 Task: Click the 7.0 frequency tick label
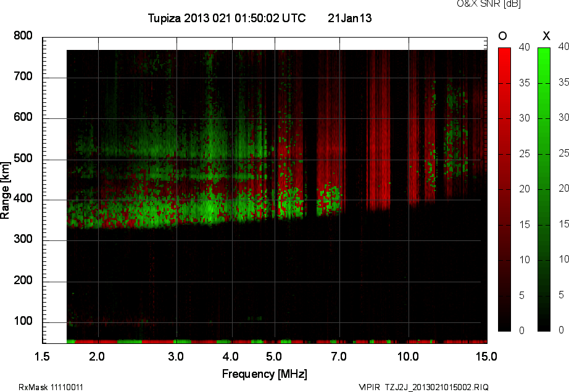pos(339,356)
